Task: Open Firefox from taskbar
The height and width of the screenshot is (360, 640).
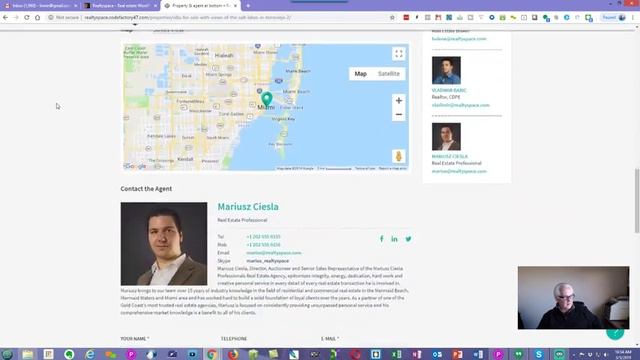Action: [233, 354]
